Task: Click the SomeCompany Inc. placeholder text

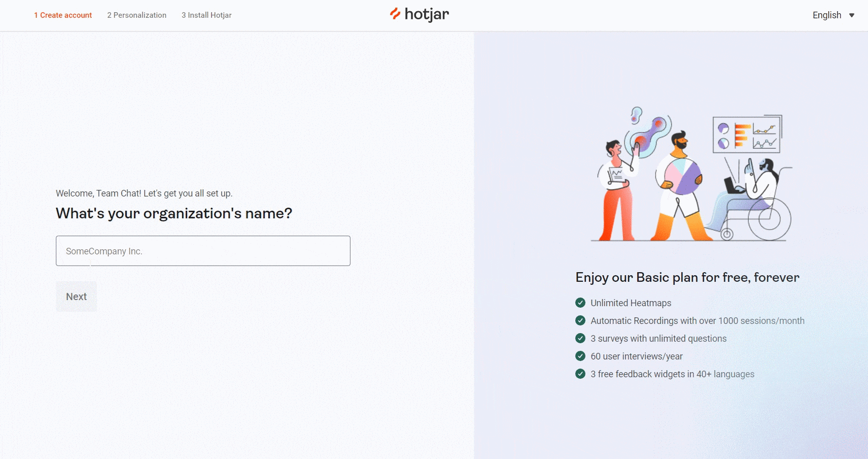Action: [103, 251]
